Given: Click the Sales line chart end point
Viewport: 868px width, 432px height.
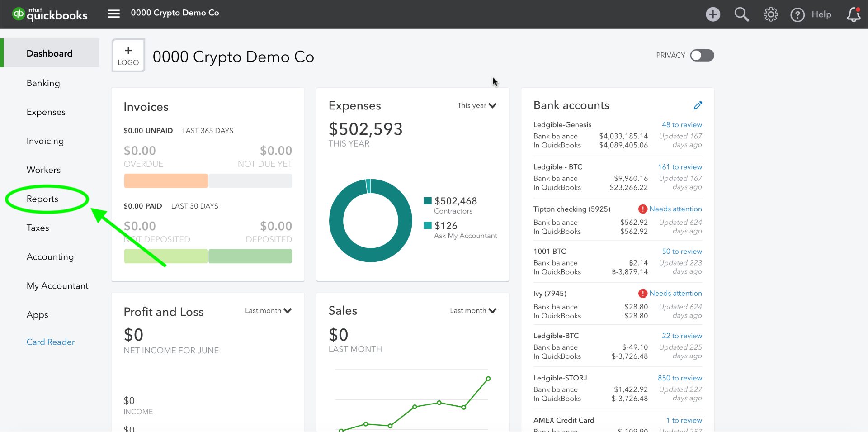Looking at the screenshot, I should pos(488,379).
